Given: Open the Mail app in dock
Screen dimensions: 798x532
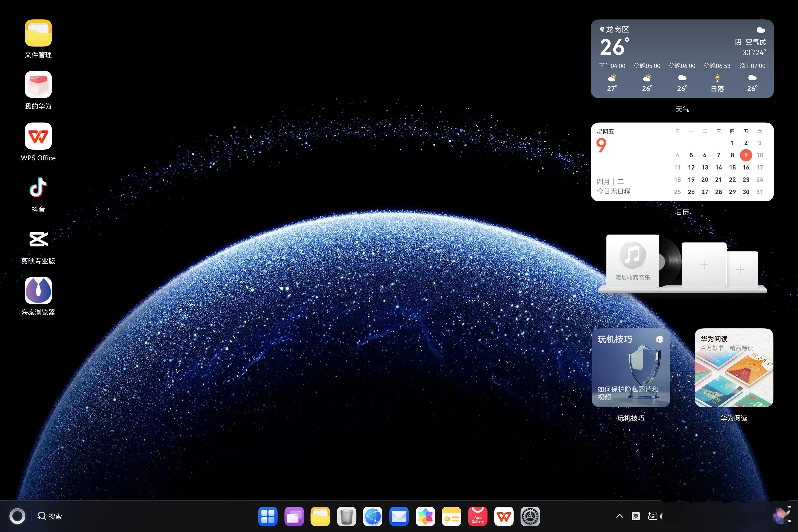Looking at the screenshot, I should click(399, 516).
